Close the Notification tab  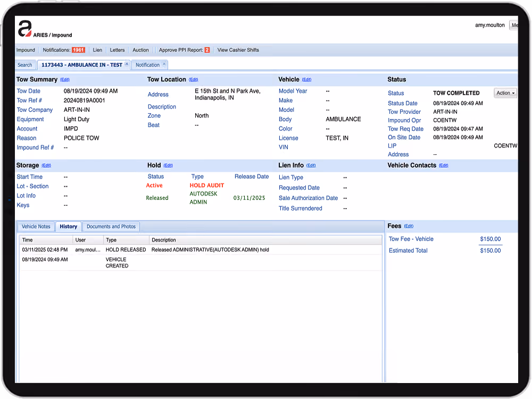164,64
